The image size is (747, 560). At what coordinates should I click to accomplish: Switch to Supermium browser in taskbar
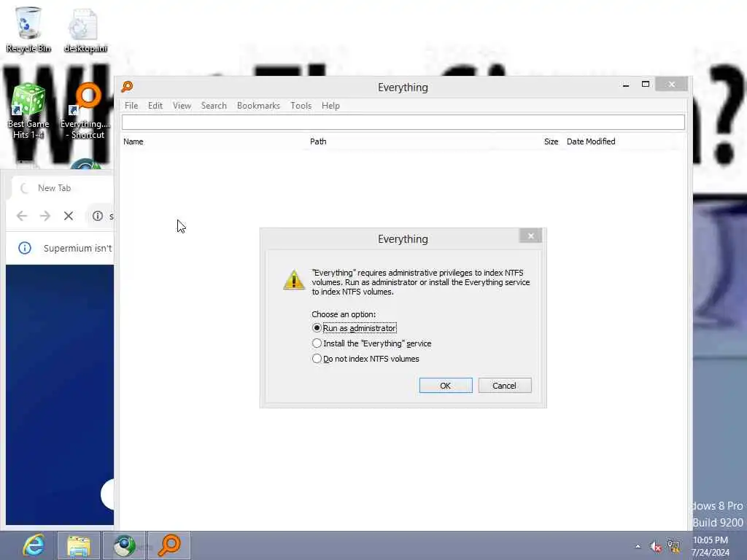tap(124, 545)
